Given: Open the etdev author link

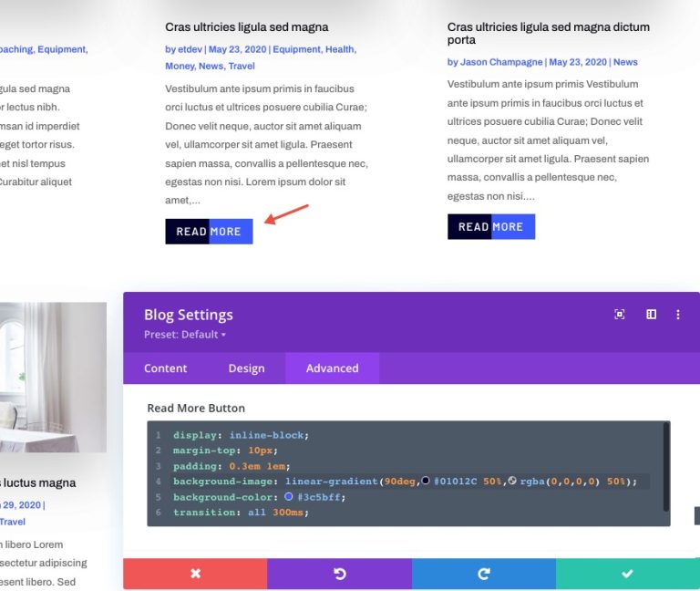Looking at the screenshot, I should click(x=191, y=49).
